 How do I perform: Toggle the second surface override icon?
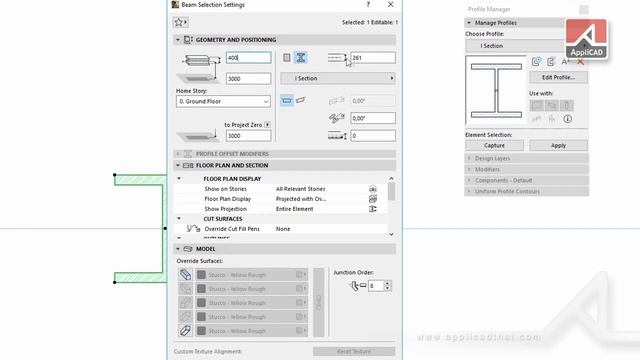point(185,289)
